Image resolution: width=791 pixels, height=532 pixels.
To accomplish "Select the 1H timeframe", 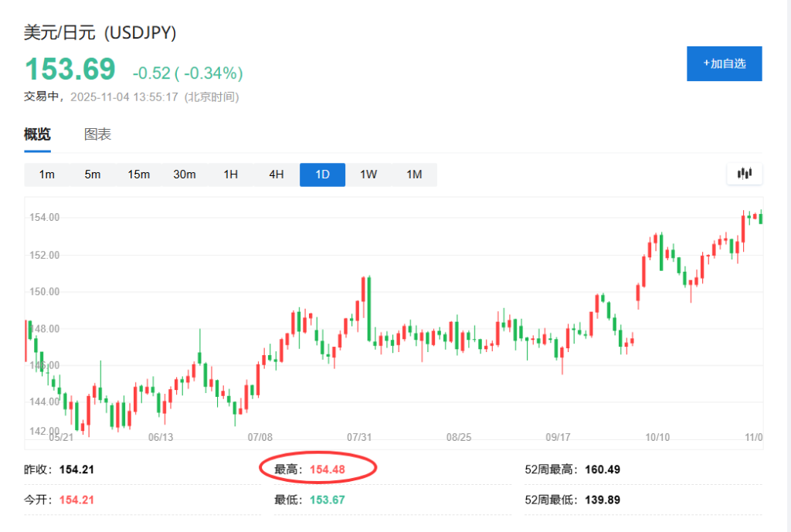I will [x=229, y=175].
